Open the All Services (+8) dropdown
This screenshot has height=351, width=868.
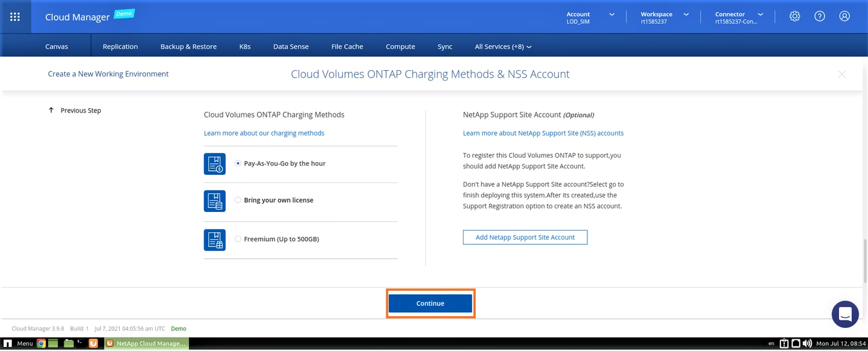click(x=502, y=46)
